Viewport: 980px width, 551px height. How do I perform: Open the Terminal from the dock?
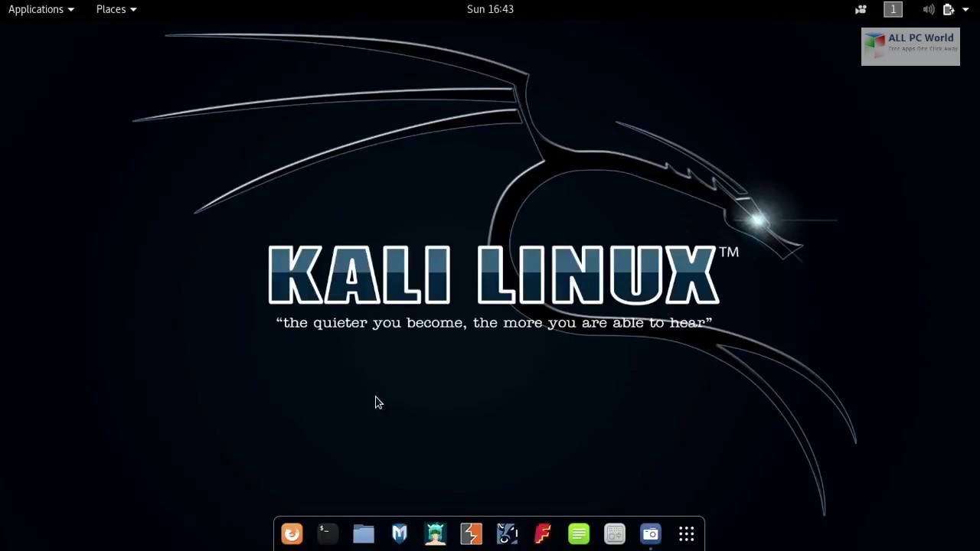pyautogui.click(x=328, y=533)
